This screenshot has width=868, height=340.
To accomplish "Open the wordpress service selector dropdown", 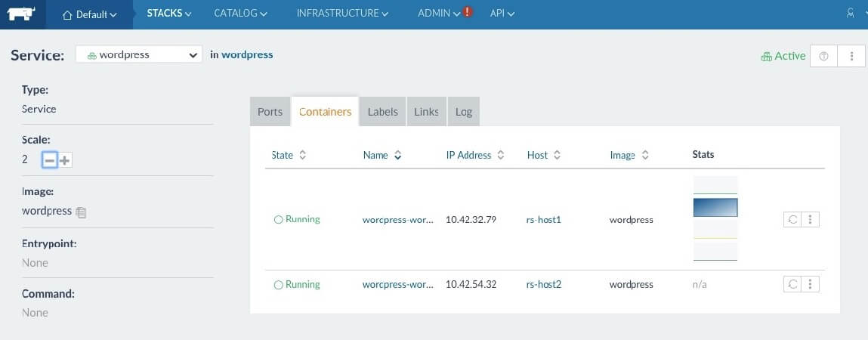I will point(139,55).
